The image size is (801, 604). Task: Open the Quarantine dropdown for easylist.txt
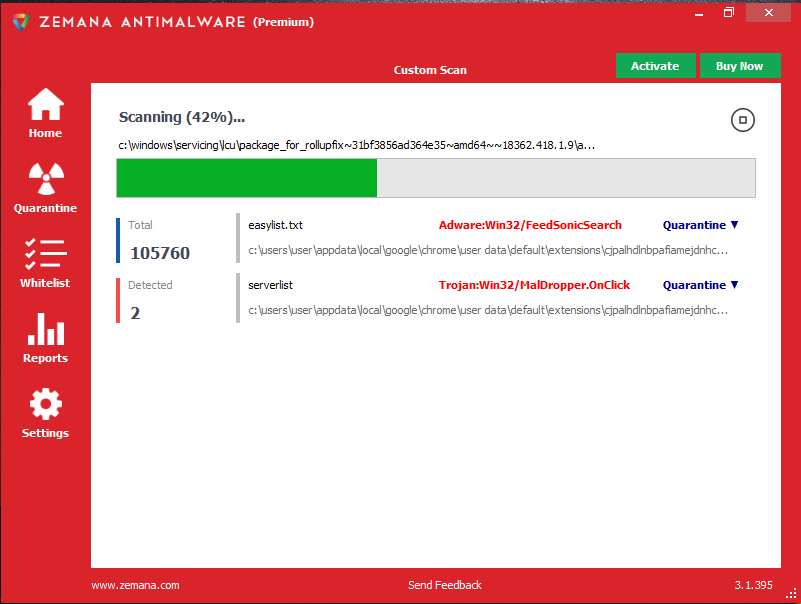point(700,225)
